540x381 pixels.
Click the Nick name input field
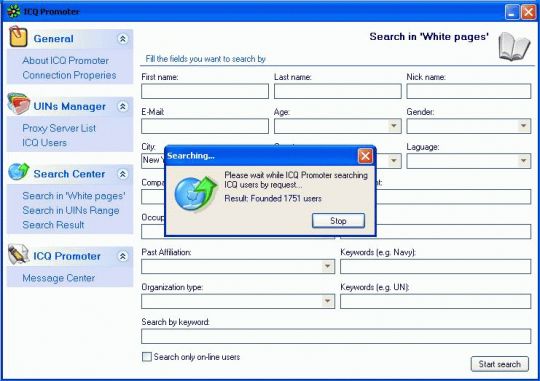pos(469,91)
